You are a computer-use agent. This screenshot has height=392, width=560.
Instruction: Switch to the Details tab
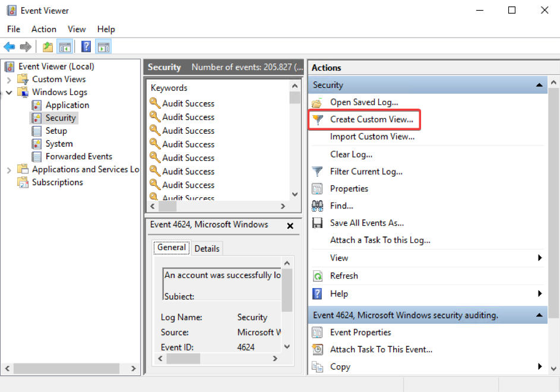207,249
